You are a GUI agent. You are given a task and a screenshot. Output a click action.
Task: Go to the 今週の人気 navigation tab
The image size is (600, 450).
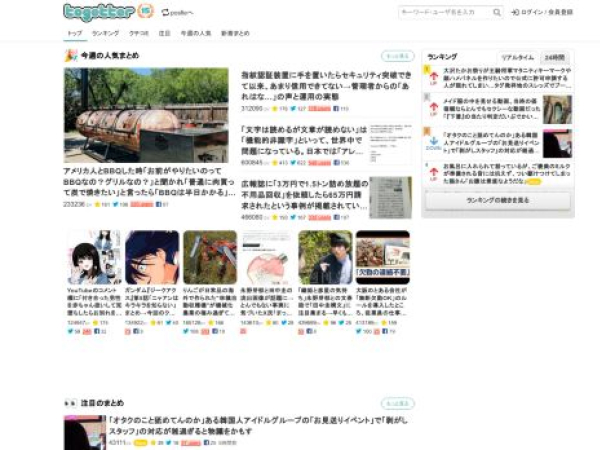[x=196, y=33]
